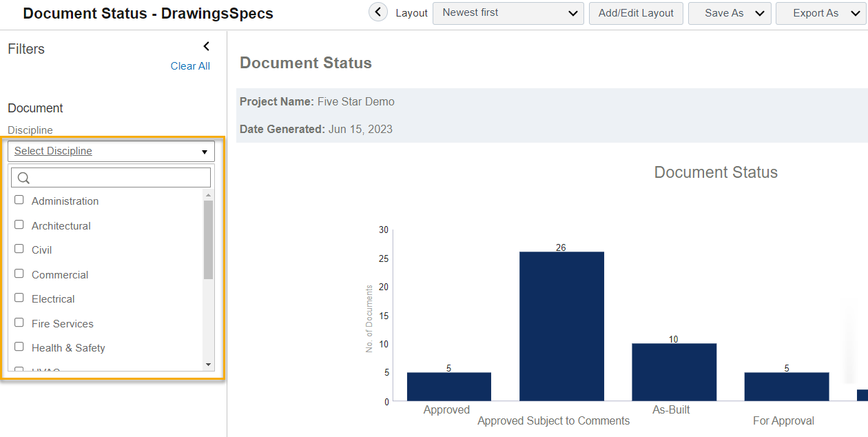Image resolution: width=868 pixels, height=437 pixels.
Task: Click the 'Document Status - DrawingsSpecs' page title
Action: click(148, 14)
